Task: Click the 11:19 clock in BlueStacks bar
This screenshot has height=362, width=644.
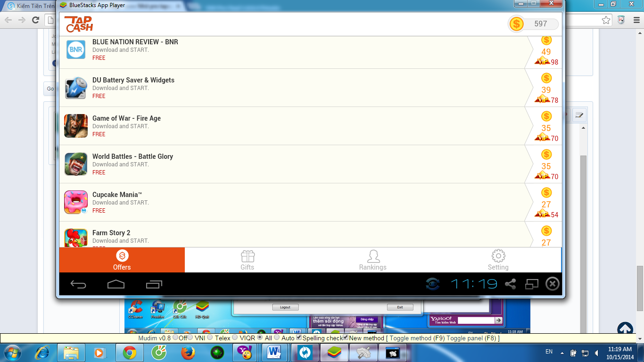Action: (x=474, y=284)
